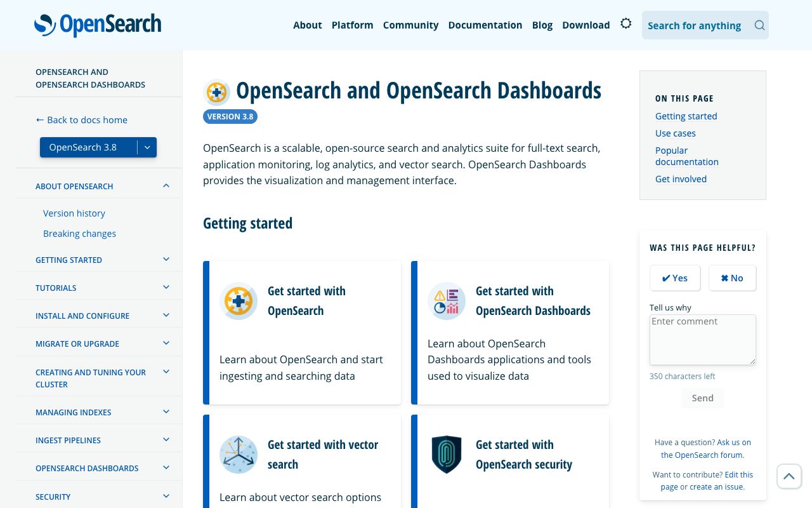Image resolution: width=812 pixels, height=508 pixels.
Task: Click MANAGING INDEXES sidebar heading
Action: pos(74,412)
